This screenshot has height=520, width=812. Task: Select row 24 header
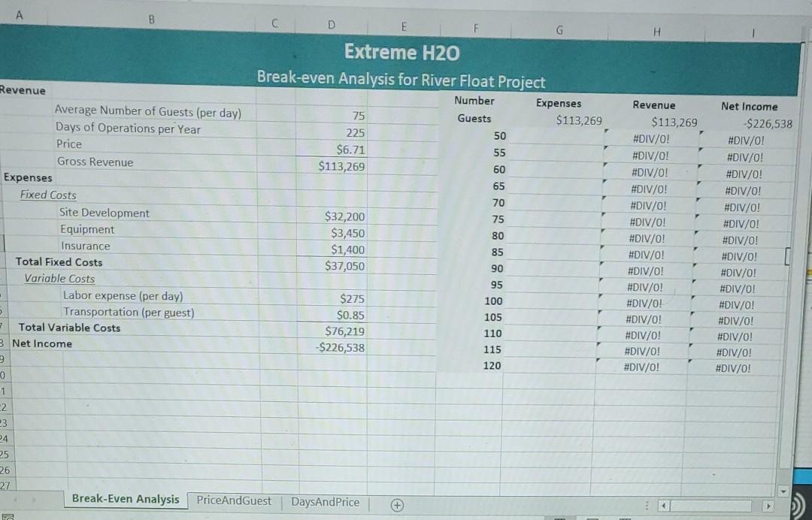[5, 439]
